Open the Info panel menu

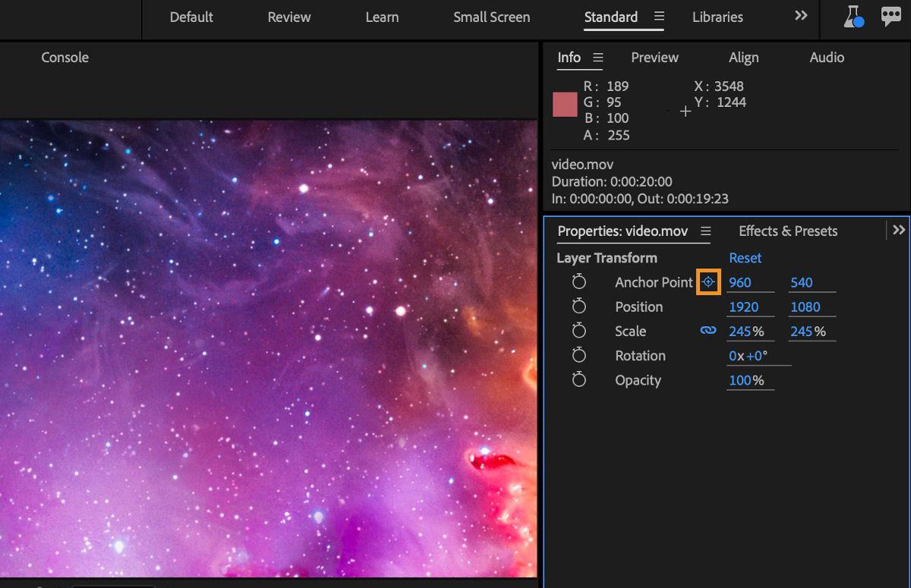click(598, 58)
